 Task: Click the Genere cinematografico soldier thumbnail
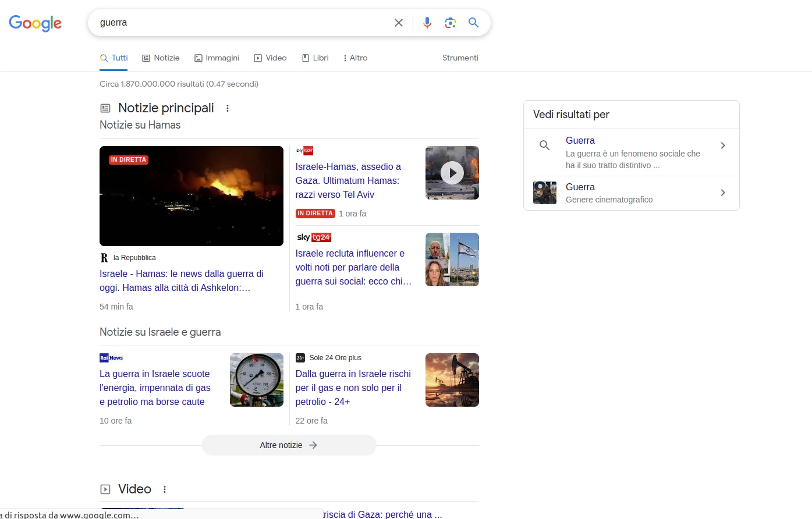click(545, 193)
